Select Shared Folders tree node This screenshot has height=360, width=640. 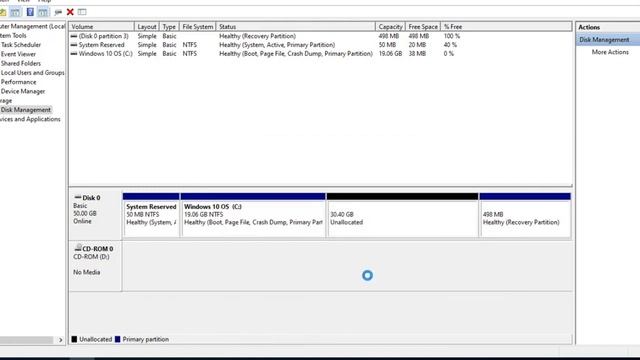click(x=21, y=63)
